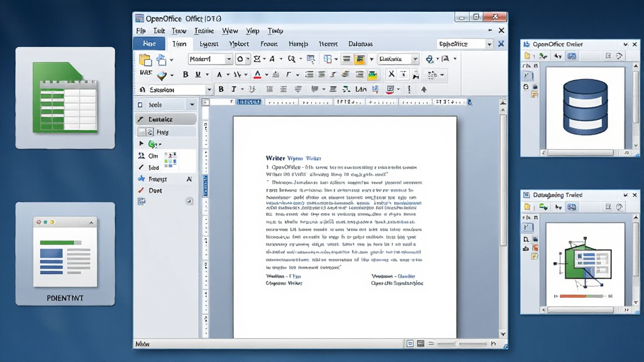Click the Bold B next to the underlined U
Viewport: 644px width, 362px height.
186,75
